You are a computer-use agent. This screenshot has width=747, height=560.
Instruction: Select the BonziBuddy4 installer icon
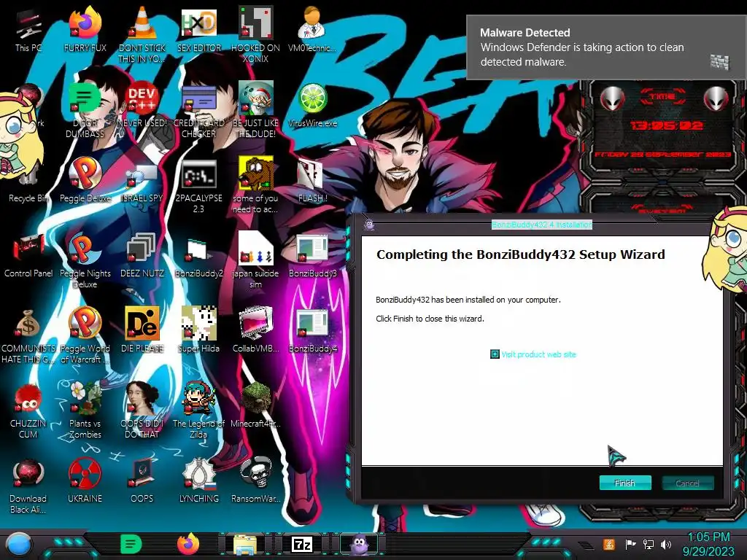[x=312, y=332]
